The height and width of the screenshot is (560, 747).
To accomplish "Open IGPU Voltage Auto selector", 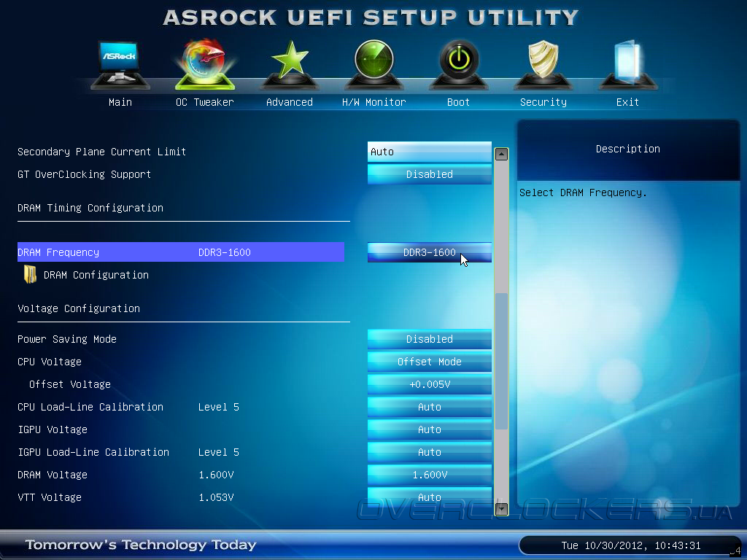I will [429, 429].
